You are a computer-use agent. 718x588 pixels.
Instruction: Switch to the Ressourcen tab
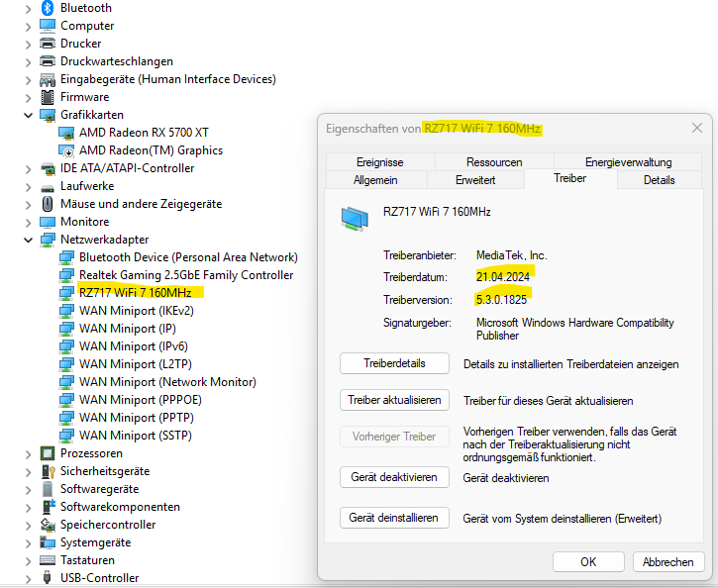pyautogui.click(x=494, y=162)
